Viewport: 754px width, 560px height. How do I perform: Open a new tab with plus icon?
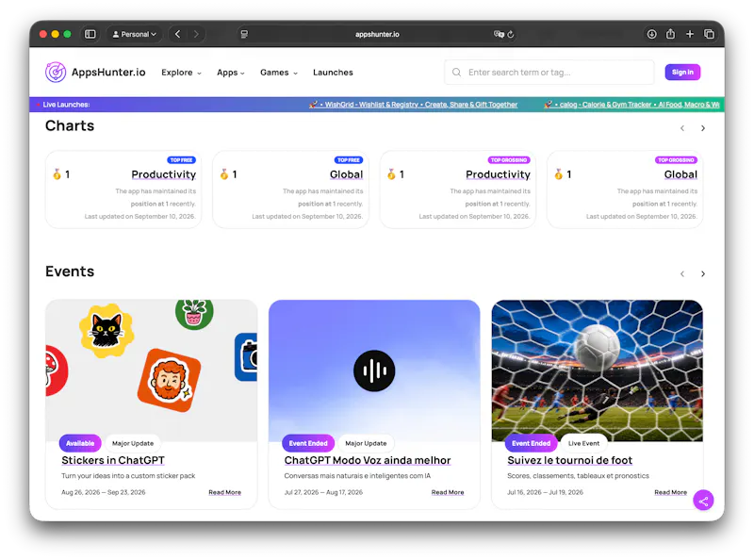[x=690, y=34]
